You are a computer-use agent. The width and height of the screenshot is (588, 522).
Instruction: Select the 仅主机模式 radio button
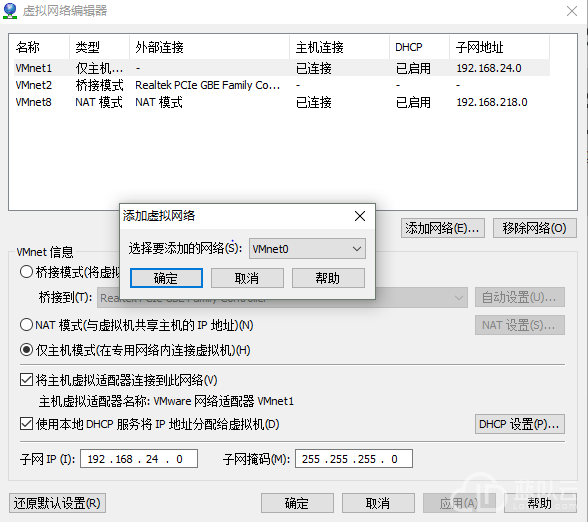click(26, 350)
